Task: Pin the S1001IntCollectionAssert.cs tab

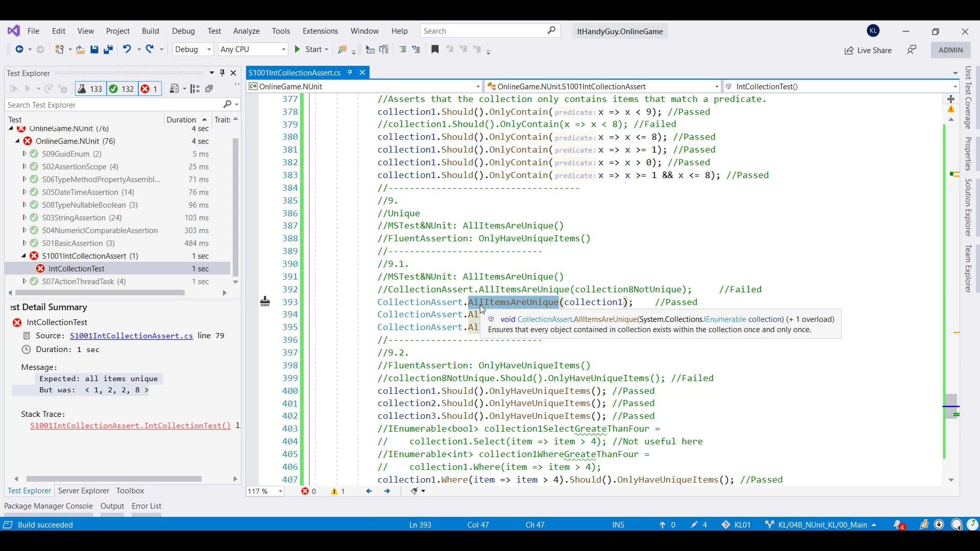Action: (x=350, y=72)
